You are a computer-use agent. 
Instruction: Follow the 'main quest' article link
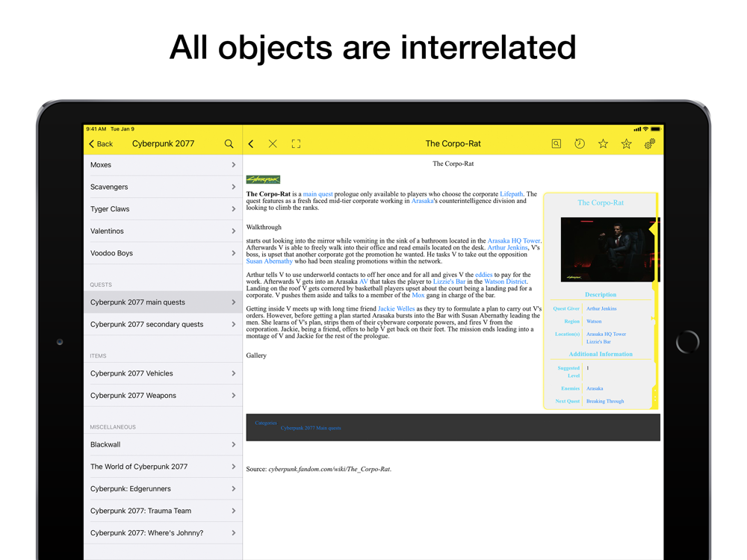point(317,194)
